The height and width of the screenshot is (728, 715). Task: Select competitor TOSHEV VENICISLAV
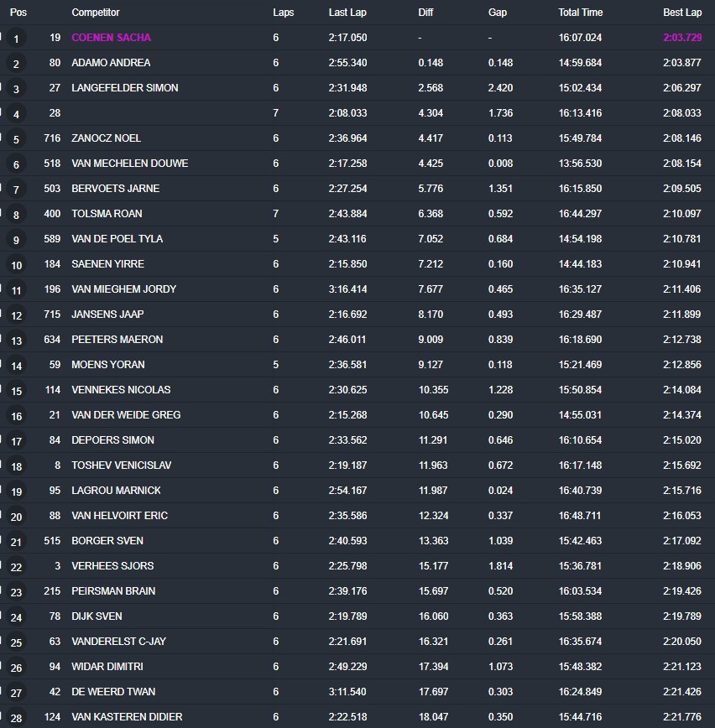click(x=123, y=465)
